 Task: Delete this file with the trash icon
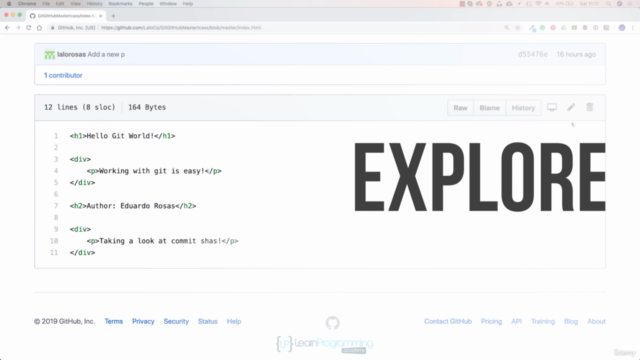coord(590,107)
